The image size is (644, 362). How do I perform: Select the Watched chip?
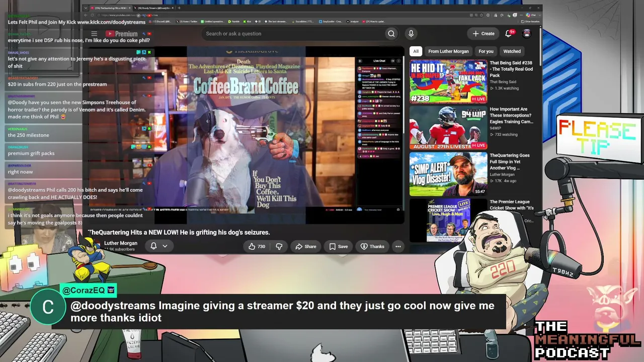pyautogui.click(x=512, y=51)
